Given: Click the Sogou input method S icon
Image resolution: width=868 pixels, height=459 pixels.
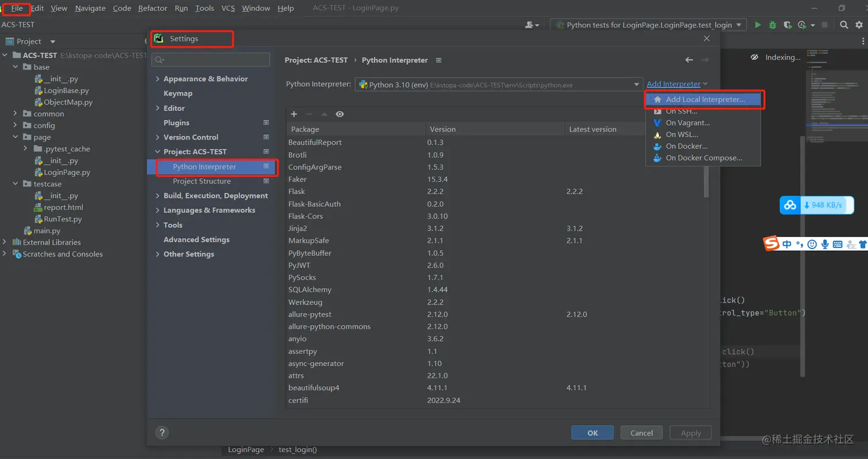Looking at the screenshot, I should 772,244.
